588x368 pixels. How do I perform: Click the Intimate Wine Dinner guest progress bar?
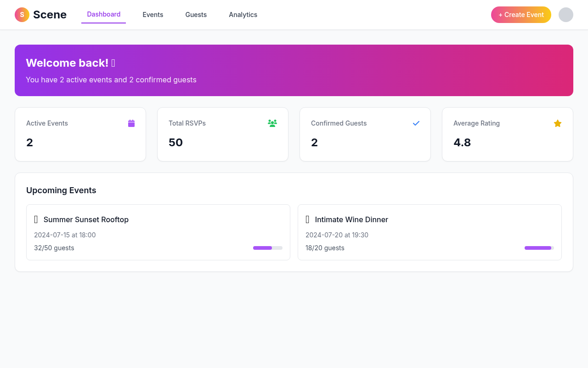539,248
